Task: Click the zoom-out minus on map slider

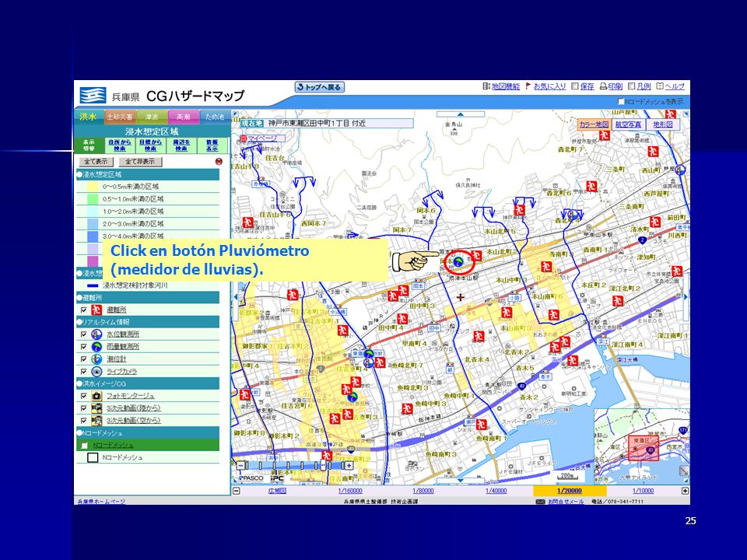Action: [241, 465]
